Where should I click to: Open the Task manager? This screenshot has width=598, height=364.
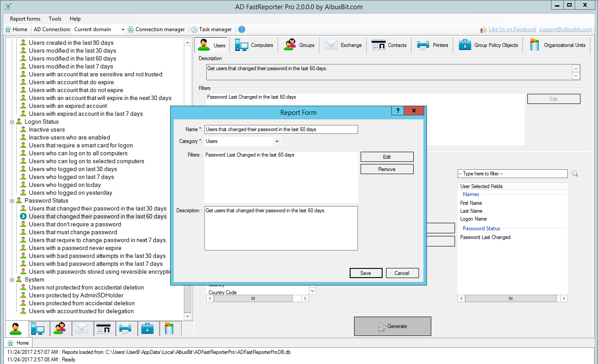click(x=211, y=29)
